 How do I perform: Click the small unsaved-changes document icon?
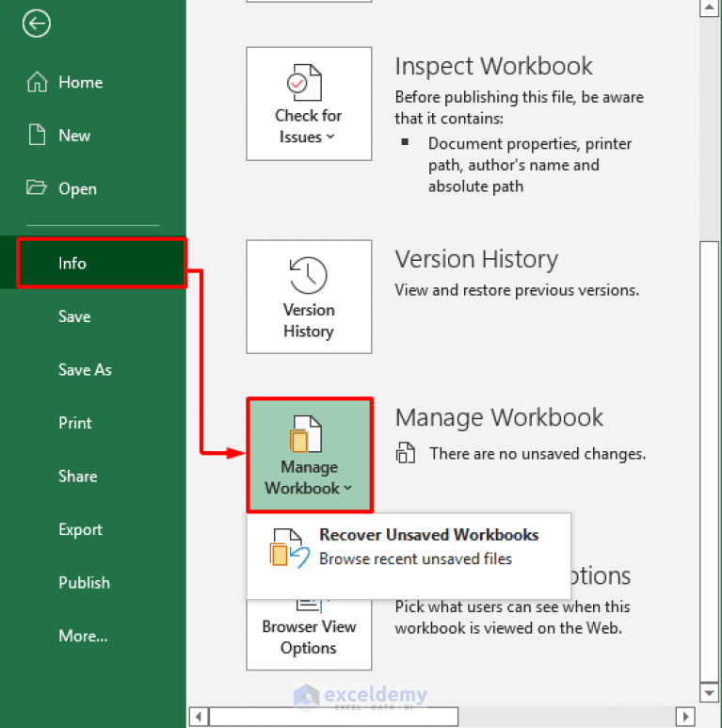[x=406, y=453]
